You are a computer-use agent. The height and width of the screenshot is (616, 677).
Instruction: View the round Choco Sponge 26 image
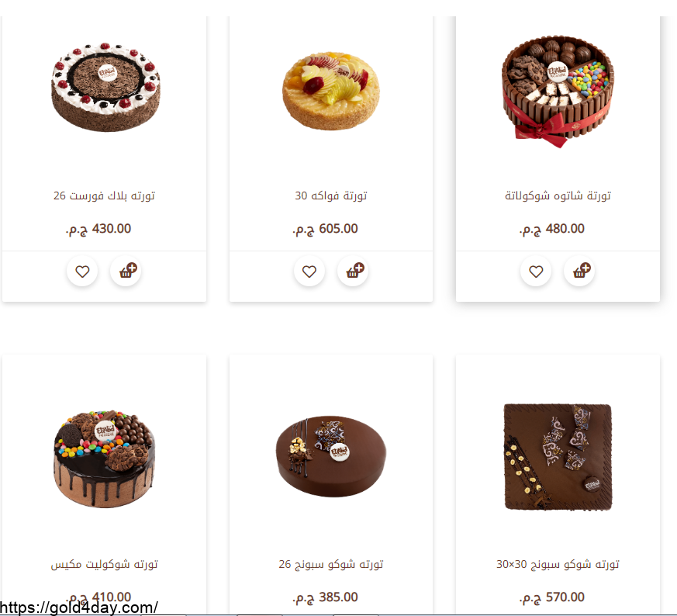click(x=330, y=457)
